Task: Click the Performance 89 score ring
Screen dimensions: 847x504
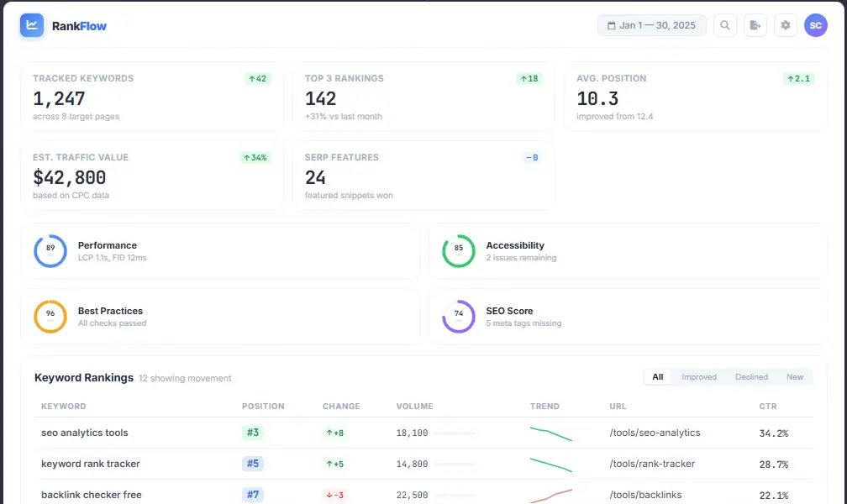Action: pyautogui.click(x=50, y=250)
